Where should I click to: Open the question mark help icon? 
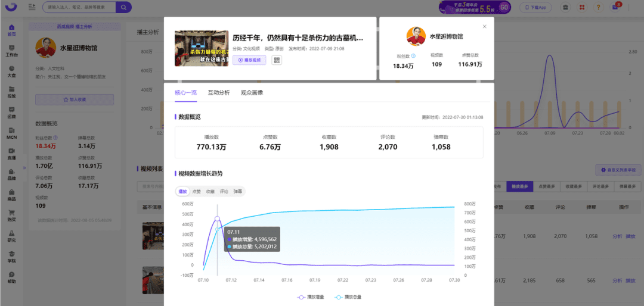point(599,7)
